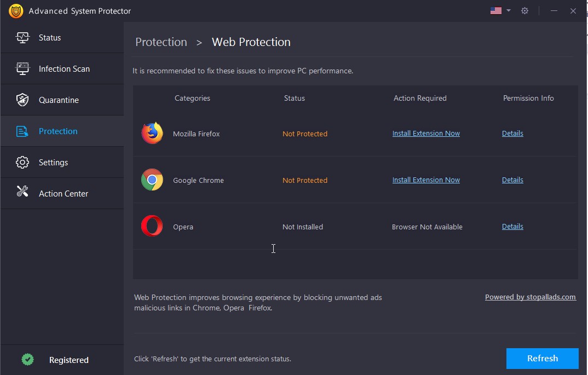588x375 pixels.
Task: Navigate back via the Protection breadcrumb
Action: [x=161, y=42]
